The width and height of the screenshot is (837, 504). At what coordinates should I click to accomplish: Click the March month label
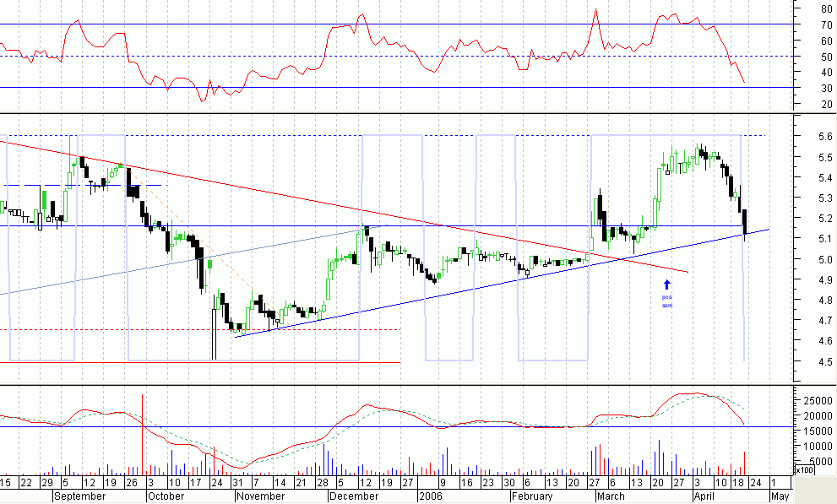click(611, 496)
